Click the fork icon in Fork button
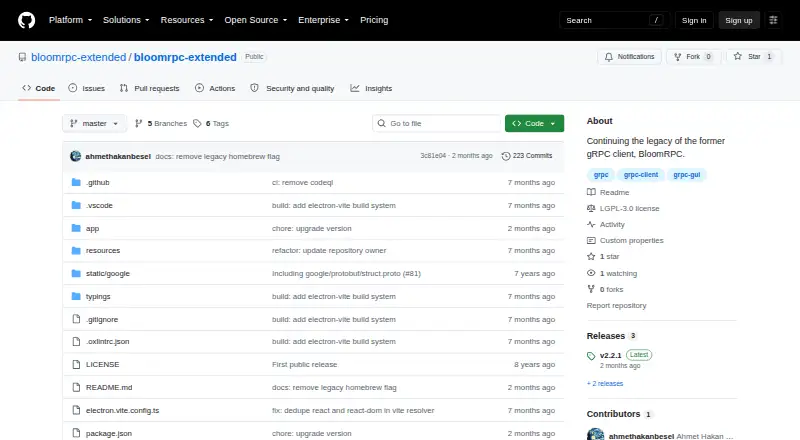The image size is (800, 440). pos(678,57)
